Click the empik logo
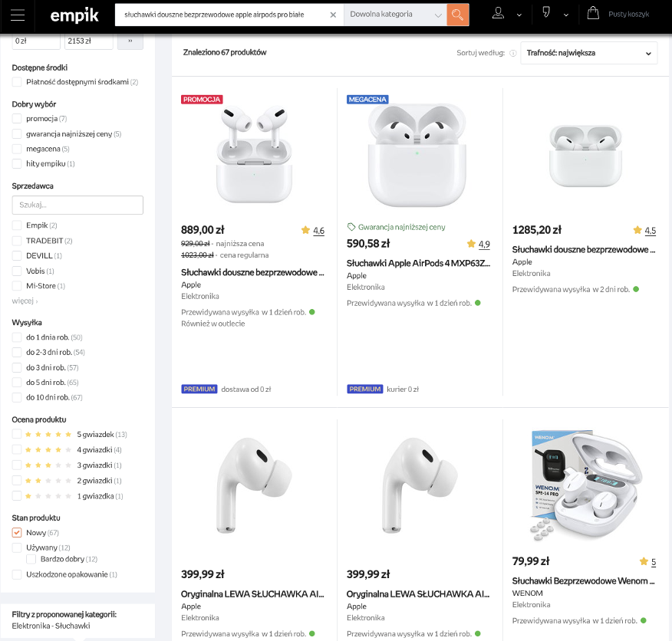 (74, 15)
